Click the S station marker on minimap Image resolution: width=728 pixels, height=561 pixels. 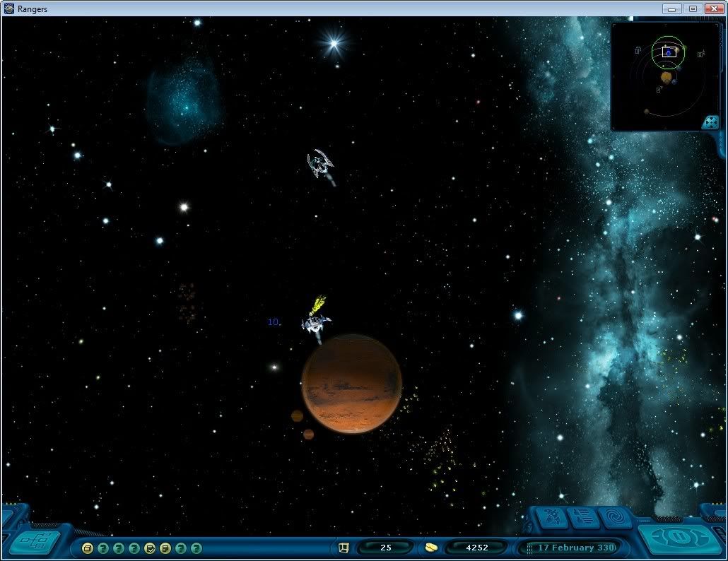658,90
